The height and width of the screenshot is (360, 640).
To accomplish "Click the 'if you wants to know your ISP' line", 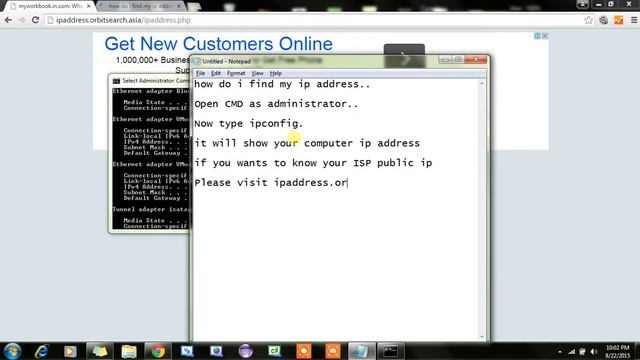I will point(313,163).
